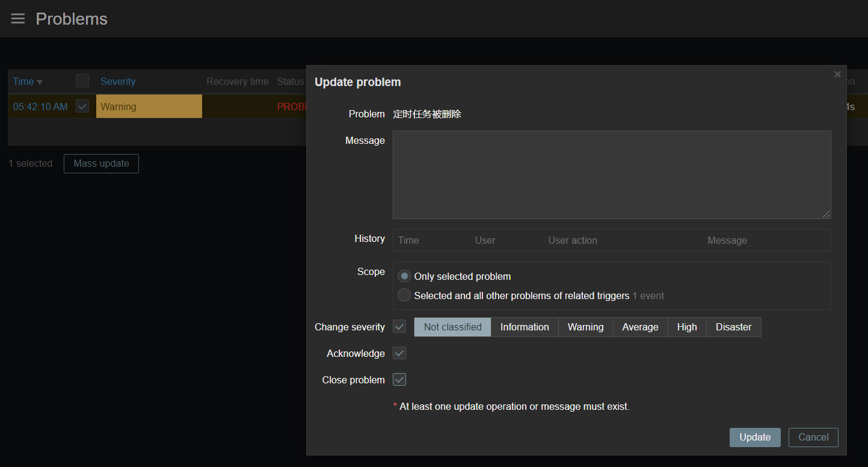Uncheck the Warning problem row checkbox

click(x=82, y=107)
